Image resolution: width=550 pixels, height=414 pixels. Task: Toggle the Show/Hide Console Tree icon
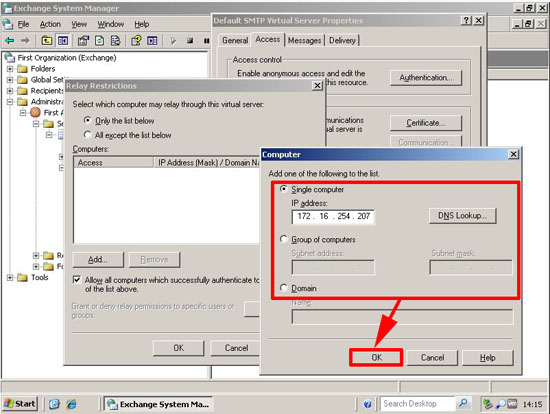pos(63,41)
